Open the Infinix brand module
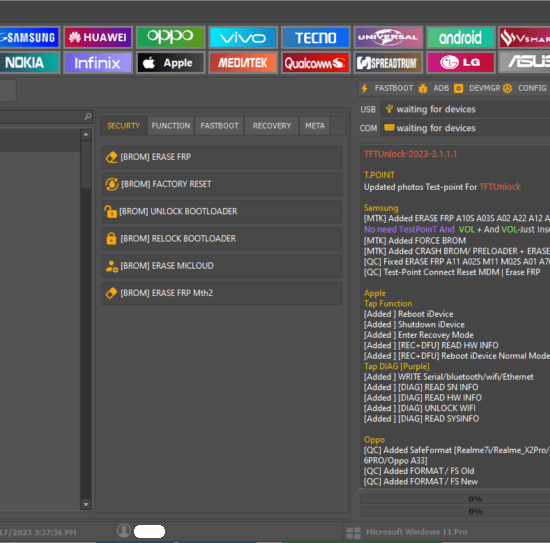Image resolution: width=550 pixels, height=543 pixels. click(x=98, y=62)
